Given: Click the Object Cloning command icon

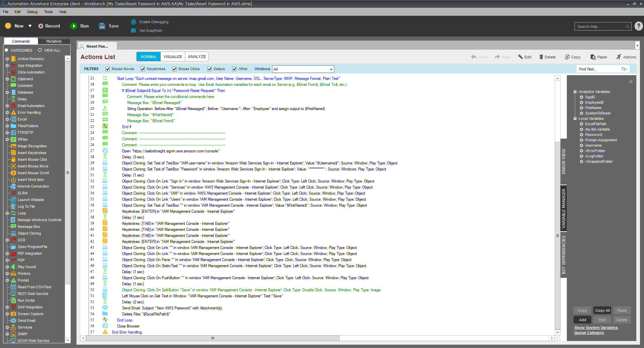Looking at the screenshot, I should (x=13, y=233).
